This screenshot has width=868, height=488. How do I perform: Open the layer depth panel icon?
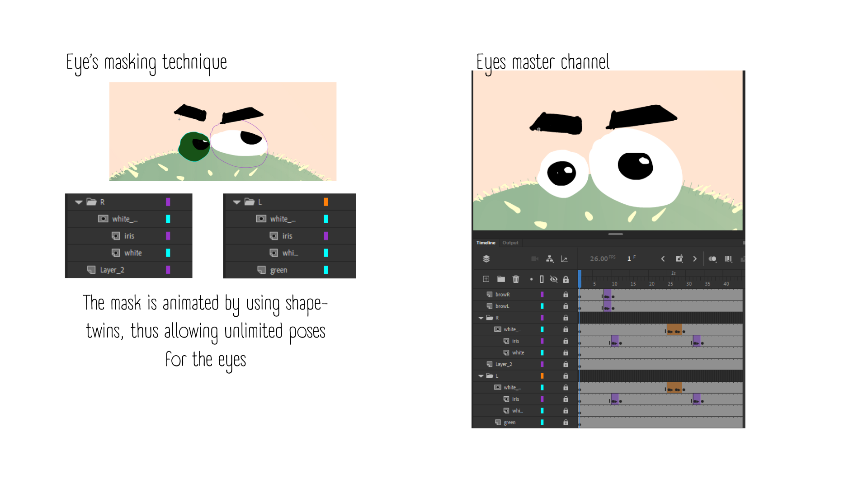tap(564, 259)
